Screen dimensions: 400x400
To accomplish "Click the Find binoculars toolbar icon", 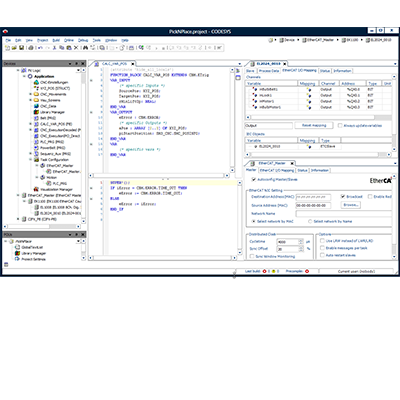I will tap(85, 48).
